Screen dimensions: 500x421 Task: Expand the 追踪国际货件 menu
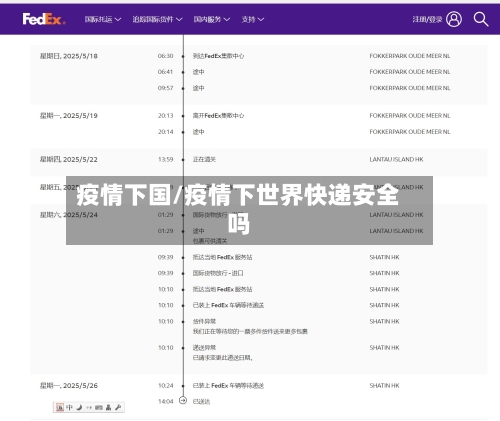157,19
